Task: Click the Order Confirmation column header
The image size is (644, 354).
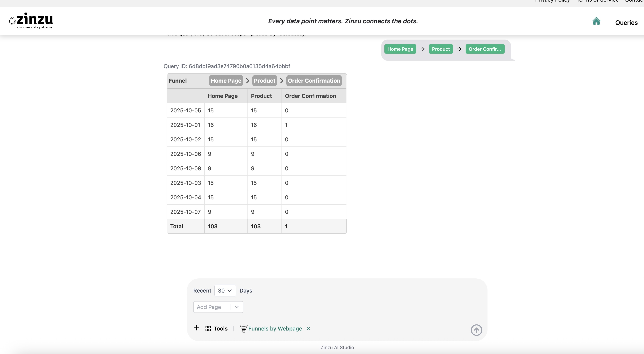Action: [x=310, y=96]
